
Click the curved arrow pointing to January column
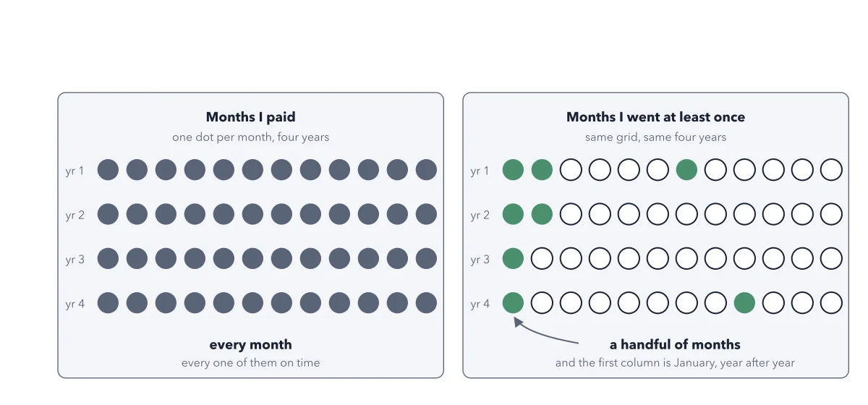click(x=545, y=331)
